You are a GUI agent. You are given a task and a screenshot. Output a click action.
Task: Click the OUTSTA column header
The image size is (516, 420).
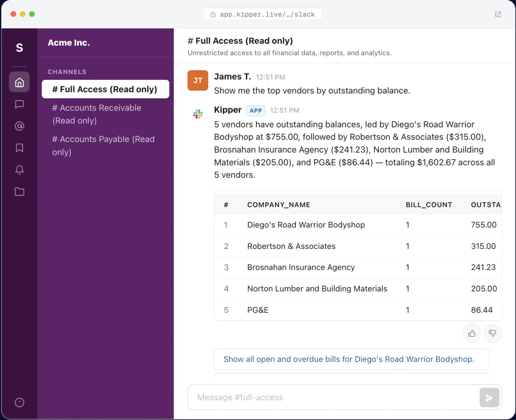(486, 205)
